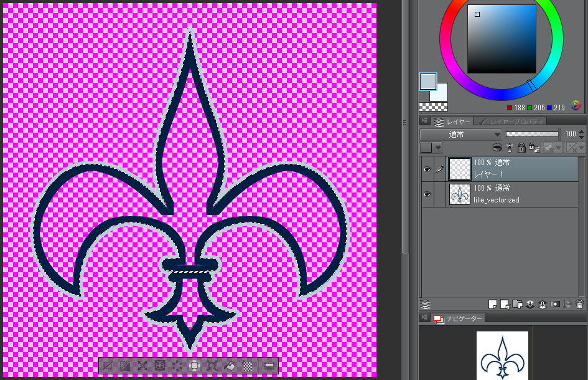
Task: Click color space switch icon beside RGB values
Action: 576,106
